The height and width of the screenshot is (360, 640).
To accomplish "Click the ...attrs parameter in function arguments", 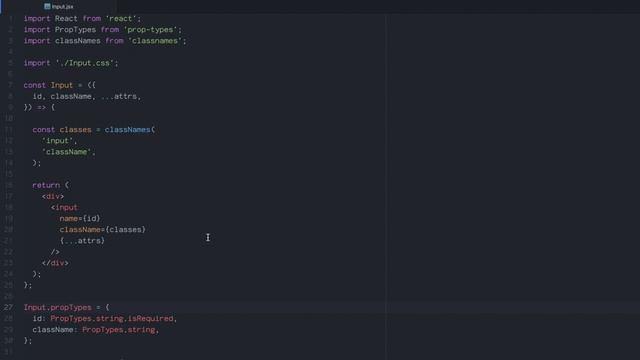I will coord(118,96).
